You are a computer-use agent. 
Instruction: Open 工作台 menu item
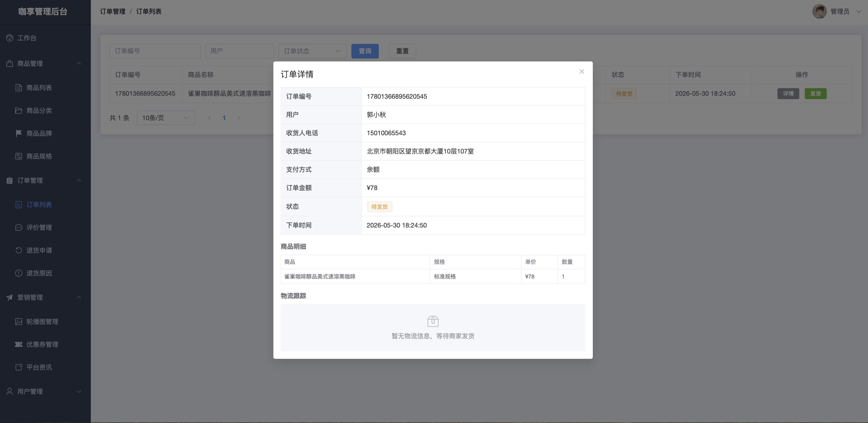tap(45, 38)
